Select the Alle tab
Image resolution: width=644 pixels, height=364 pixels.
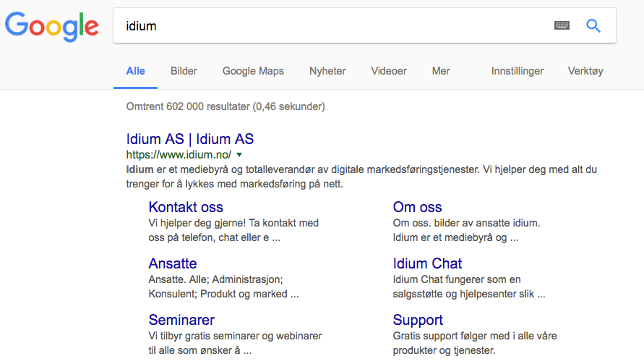[136, 71]
